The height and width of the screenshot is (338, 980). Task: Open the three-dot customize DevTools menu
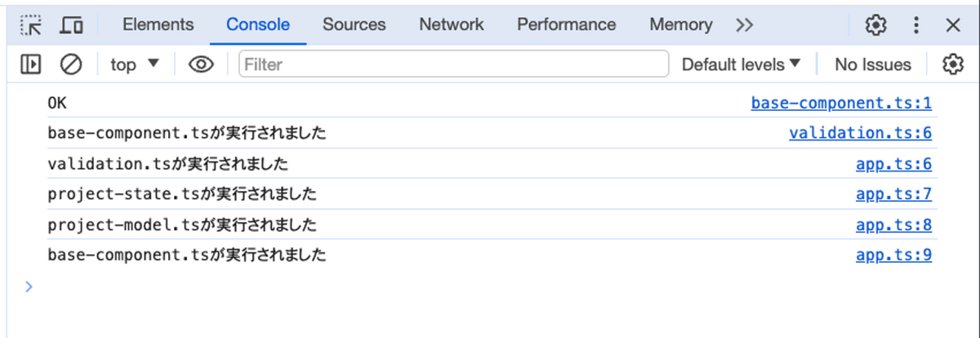(916, 25)
